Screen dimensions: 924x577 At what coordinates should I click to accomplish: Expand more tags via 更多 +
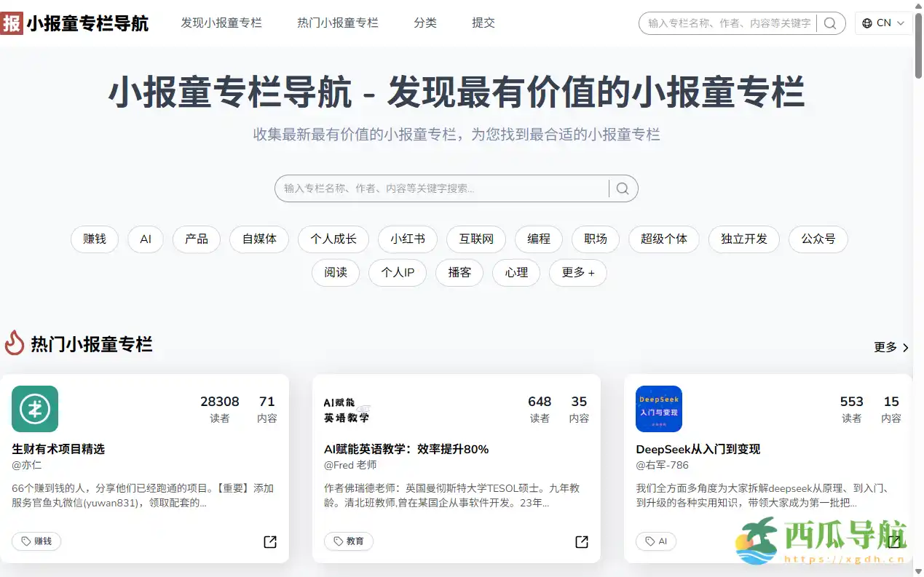pyautogui.click(x=577, y=273)
